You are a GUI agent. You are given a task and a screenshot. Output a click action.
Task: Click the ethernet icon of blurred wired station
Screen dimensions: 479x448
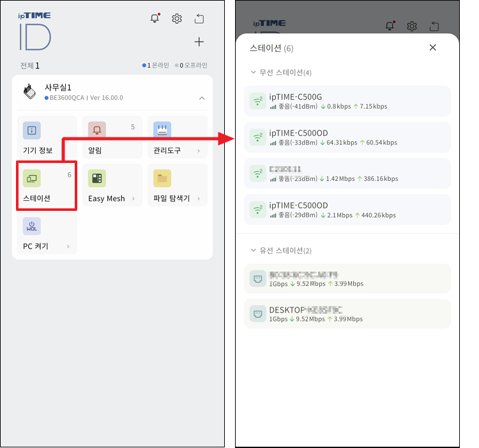pos(258,279)
